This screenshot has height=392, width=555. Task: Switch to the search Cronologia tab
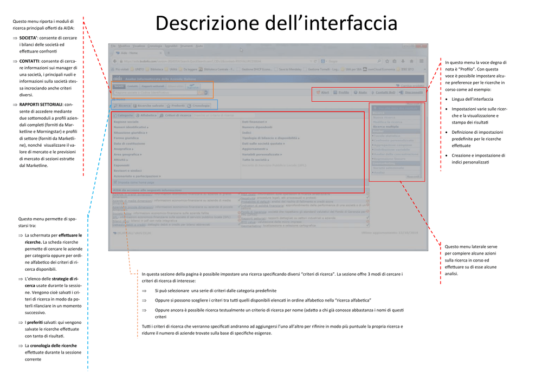click(198, 106)
